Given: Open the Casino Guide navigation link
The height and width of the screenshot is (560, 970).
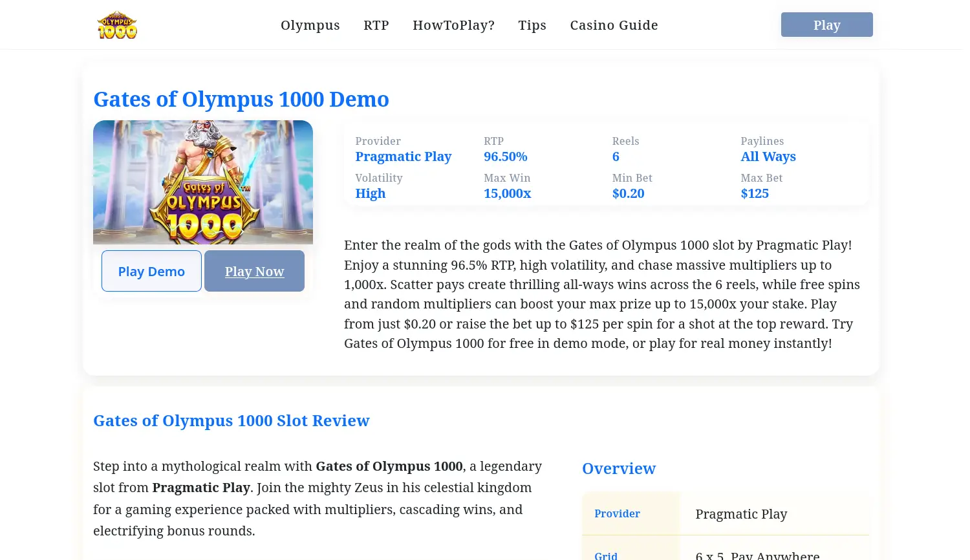Looking at the screenshot, I should click(x=614, y=25).
